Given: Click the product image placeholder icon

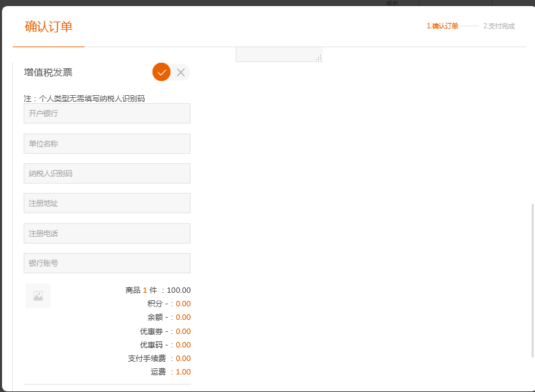Looking at the screenshot, I should pyautogui.click(x=38, y=296).
